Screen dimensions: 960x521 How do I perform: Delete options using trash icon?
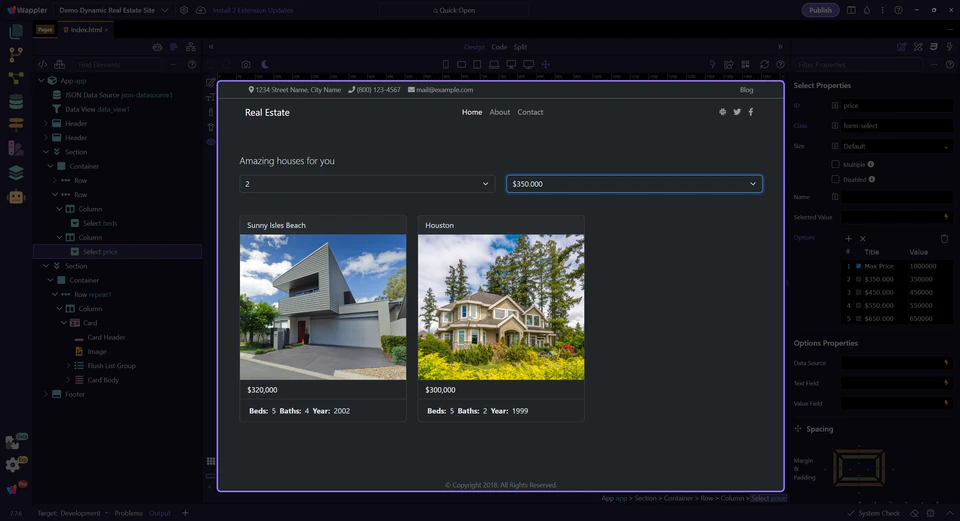(x=944, y=238)
